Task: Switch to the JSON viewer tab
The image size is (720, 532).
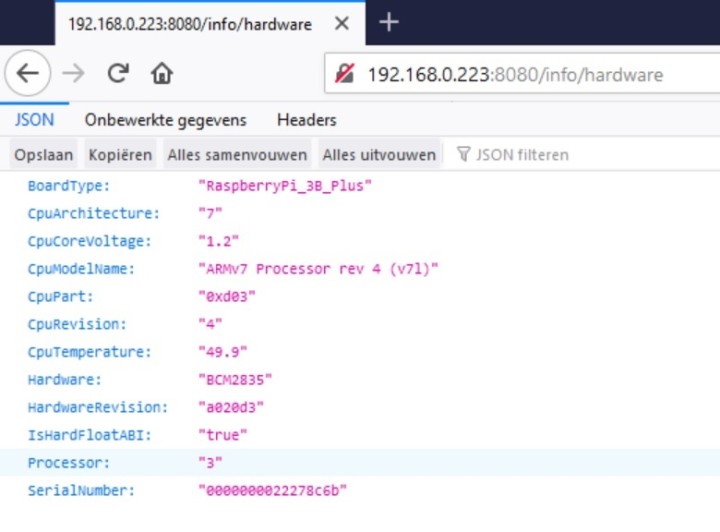Action: click(34, 120)
